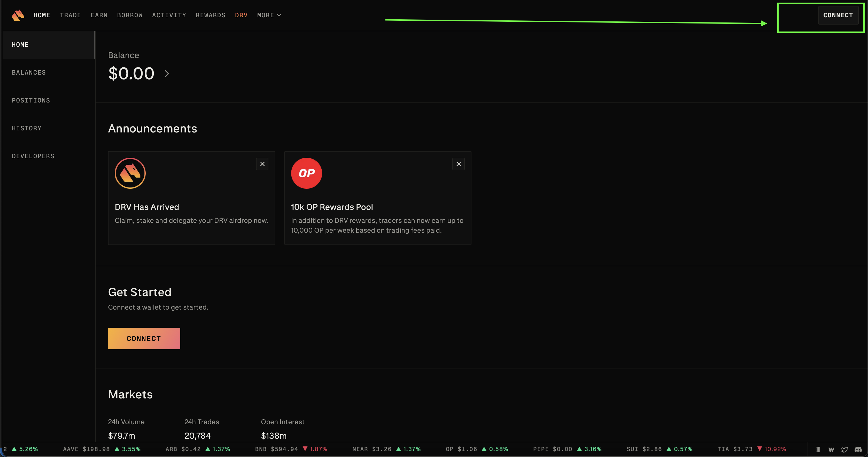Open the Twitter bird icon link
The height and width of the screenshot is (457, 868).
[844, 449]
